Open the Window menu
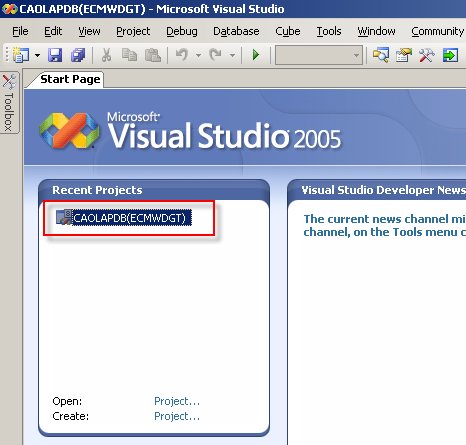Viewport: 466px width, 445px height. (x=376, y=31)
